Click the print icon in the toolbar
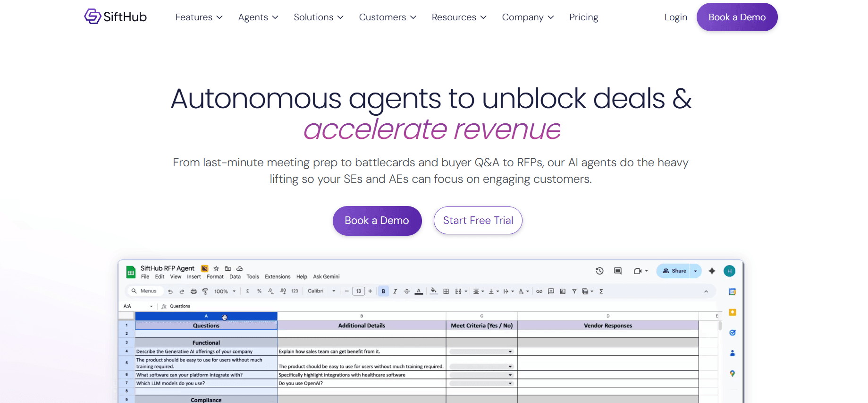The height and width of the screenshot is (403, 868). point(194,292)
